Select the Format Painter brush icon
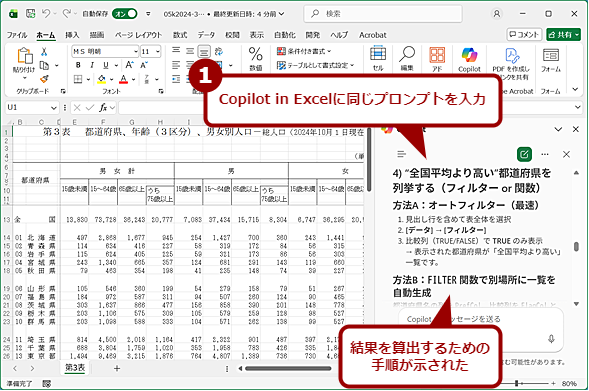Viewport: 589px width, 391px height. (44, 79)
